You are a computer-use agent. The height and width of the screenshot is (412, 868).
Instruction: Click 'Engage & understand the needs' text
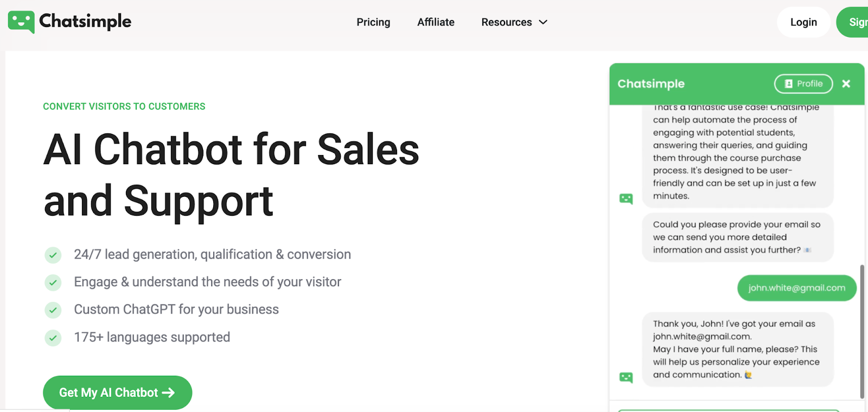pos(208,282)
